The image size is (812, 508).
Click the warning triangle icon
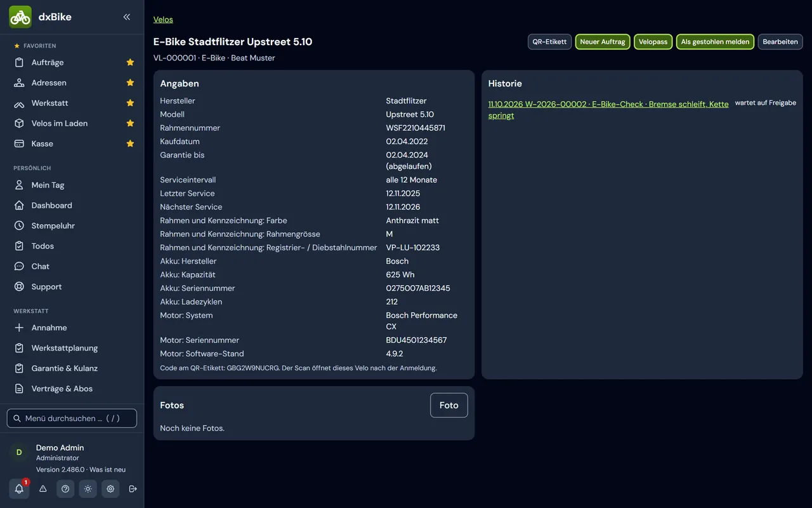click(43, 489)
